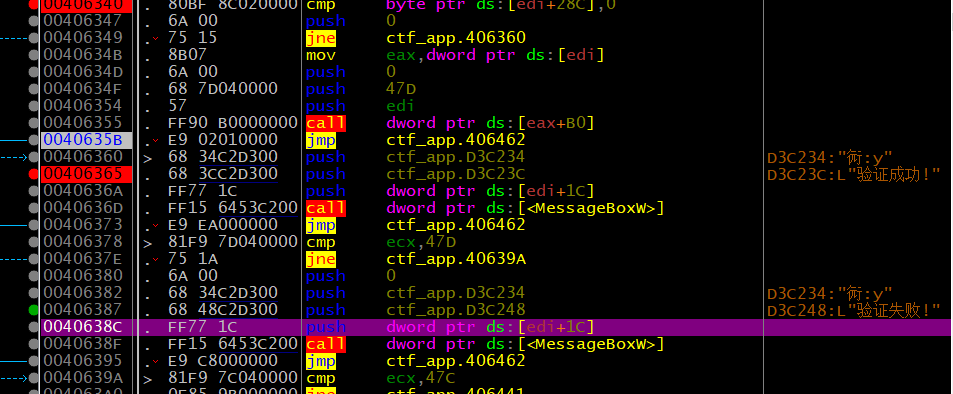The width and height of the screenshot is (953, 394).
Task: Toggle breakpoint dot at address 0040634B
Action: tap(34, 55)
